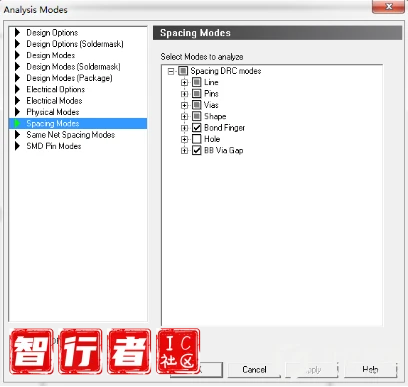Select the highlighted Spacing Modes entry
The height and width of the screenshot is (387, 408).
(78, 123)
